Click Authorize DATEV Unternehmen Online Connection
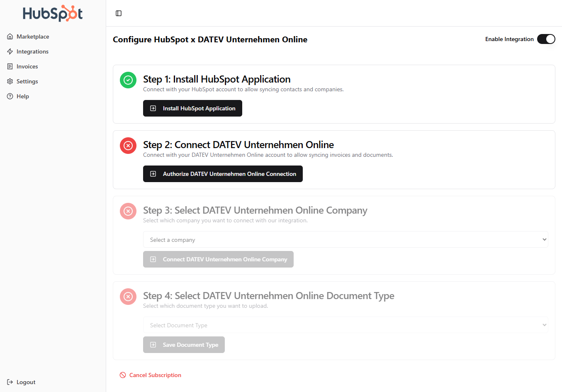The image size is (562, 392). pyautogui.click(x=223, y=174)
